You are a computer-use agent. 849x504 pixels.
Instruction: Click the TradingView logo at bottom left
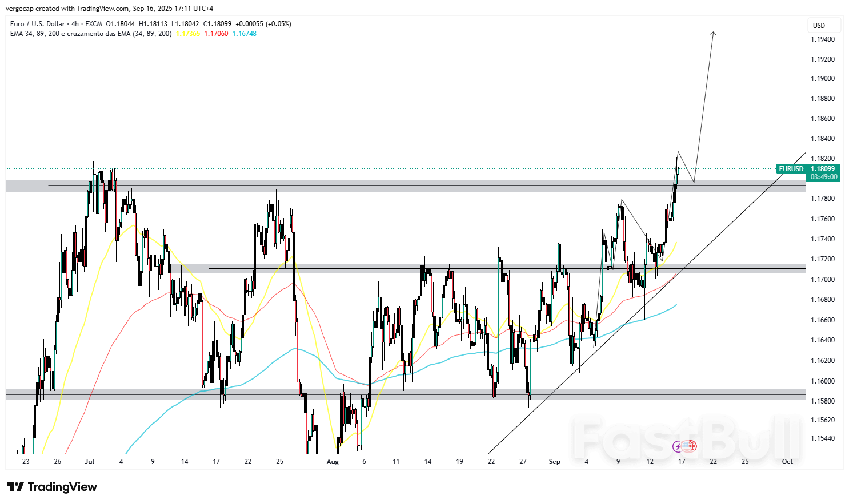click(x=51, y=487)
